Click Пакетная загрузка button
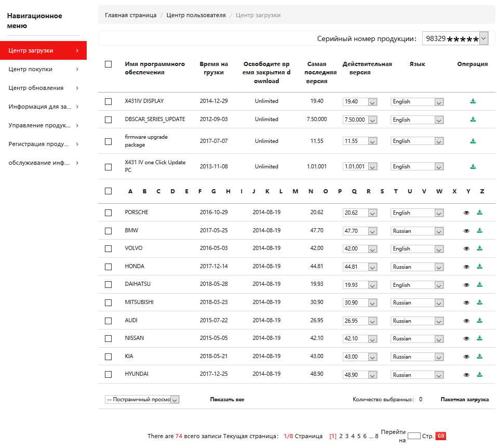This screenshot has width=497, height=448. tap(464, 400)
